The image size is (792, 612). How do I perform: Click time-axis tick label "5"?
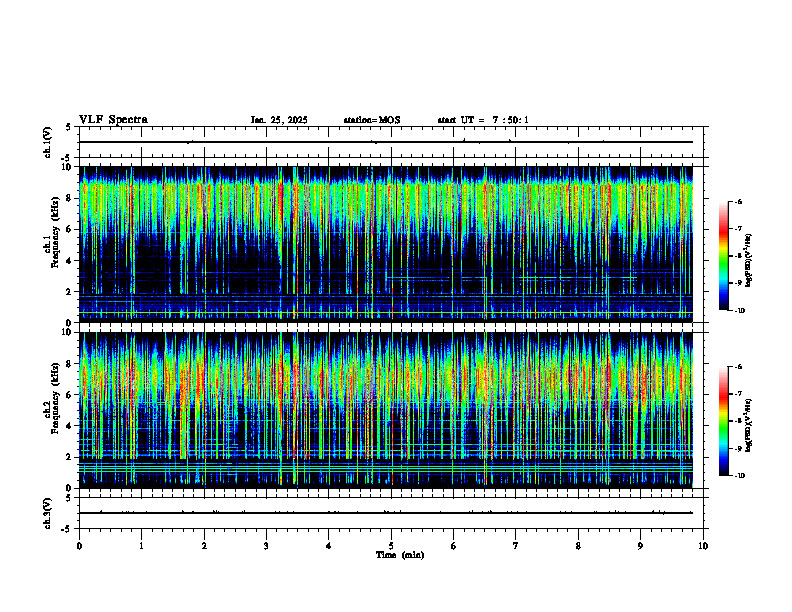[x=391, y=546]
